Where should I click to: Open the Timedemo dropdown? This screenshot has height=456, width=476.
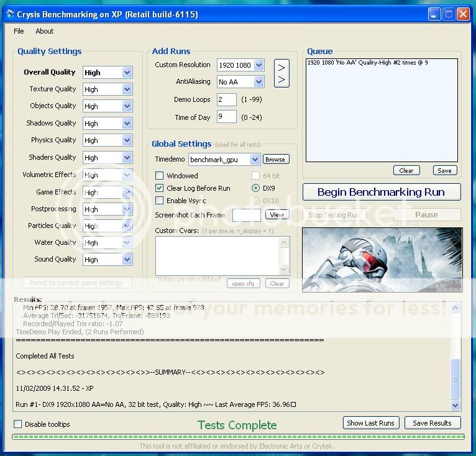(x=255, y=160)
